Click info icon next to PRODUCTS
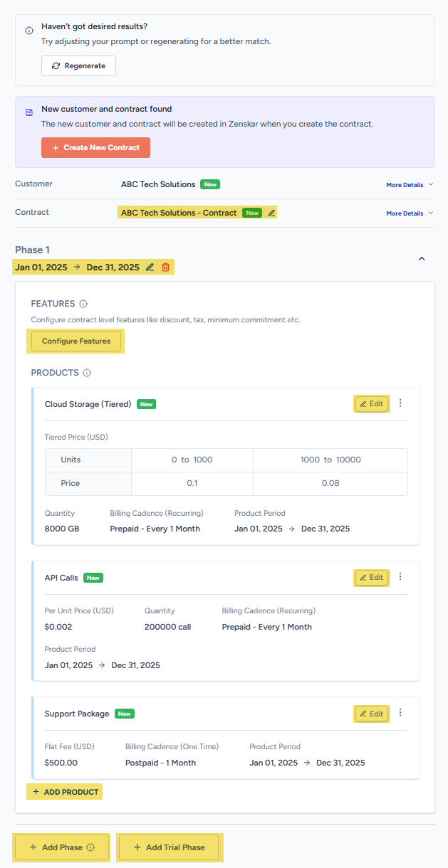This screenshot has height=868, width=448. [87, 373]
